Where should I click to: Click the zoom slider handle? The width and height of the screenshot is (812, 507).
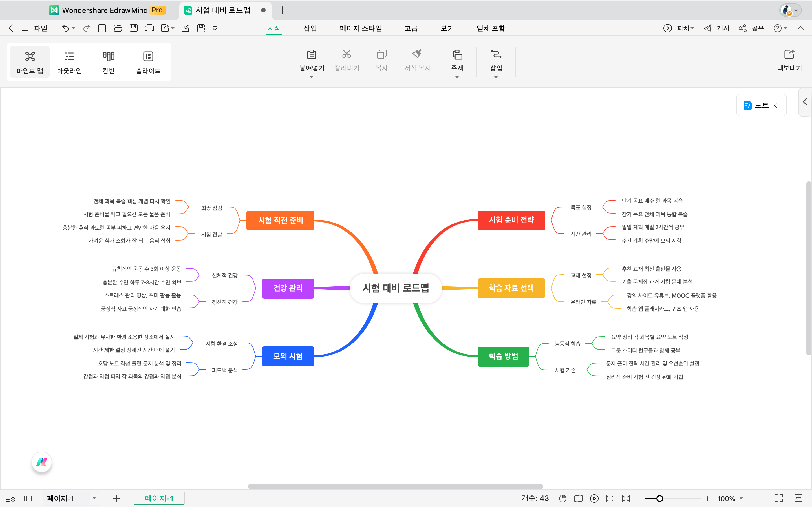(x=659, y=499)
